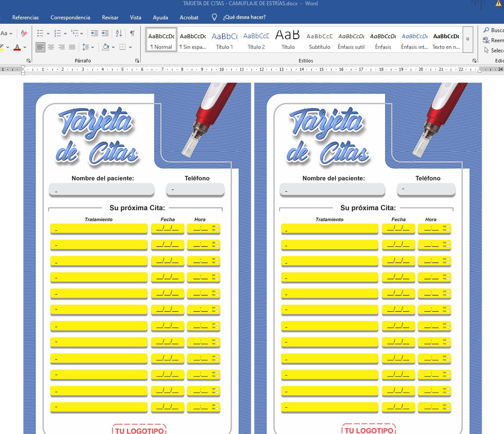504x434 pixels.
Task: Center align the paragraph text
Action: click(51, 47)
